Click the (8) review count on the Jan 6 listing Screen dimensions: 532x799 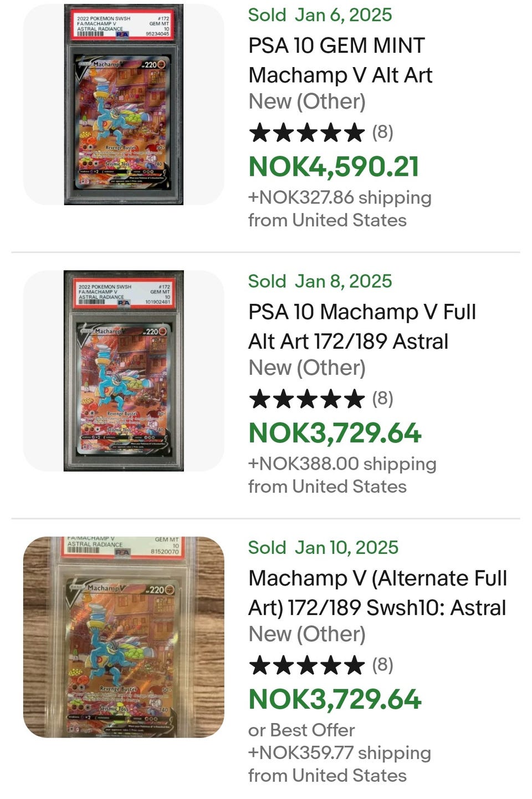(x=382, y=133)
